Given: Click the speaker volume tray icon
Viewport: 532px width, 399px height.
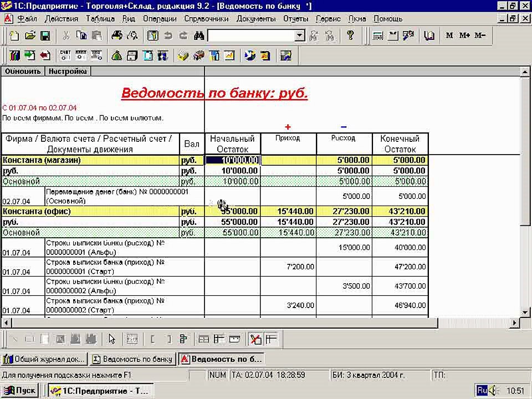Looking at the screenshot, I should 493,391.
